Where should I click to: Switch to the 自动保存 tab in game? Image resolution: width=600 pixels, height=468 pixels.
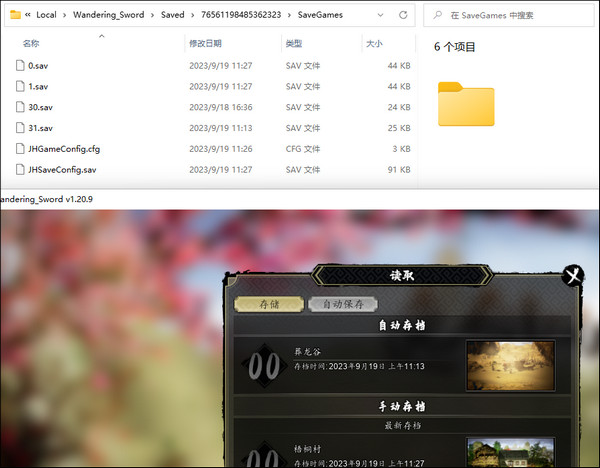tap(343, 304)
